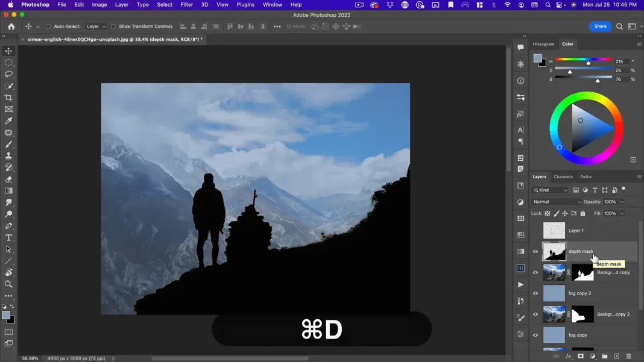
Task: Hide the Background copy layer
Action: (x=535, y=272)
